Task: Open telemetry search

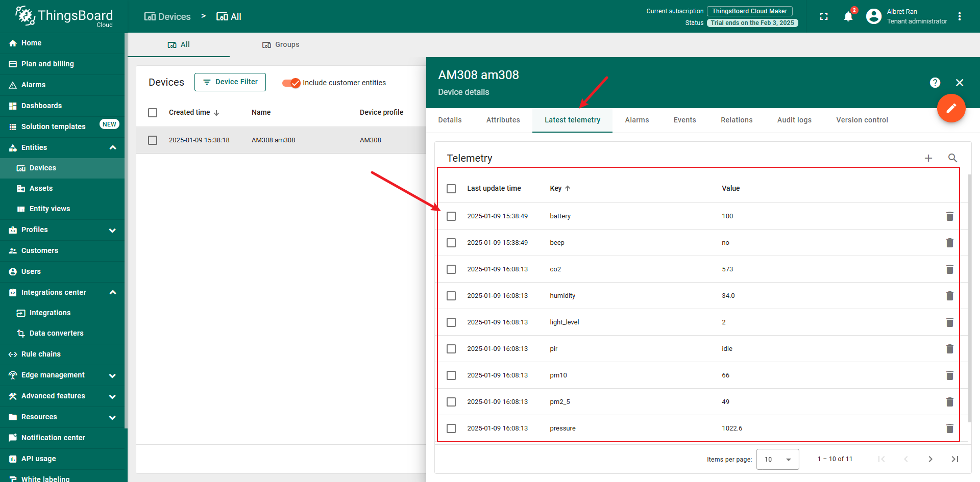Action: point(952,158)
